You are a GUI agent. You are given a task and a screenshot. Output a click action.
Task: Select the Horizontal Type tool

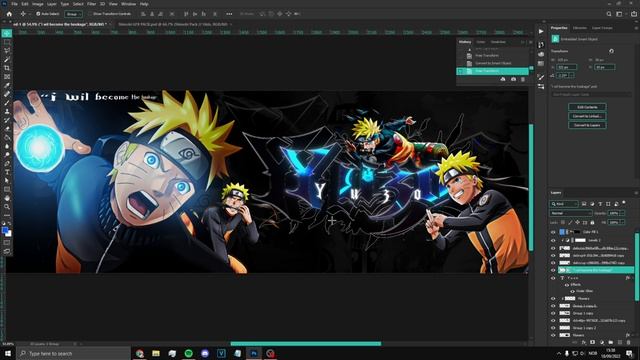tap(7, 172)
